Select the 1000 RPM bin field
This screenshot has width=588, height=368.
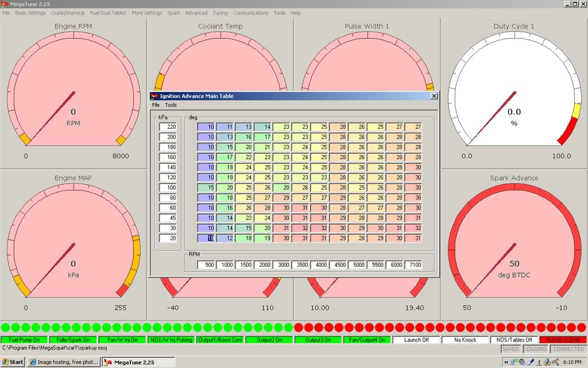(225, 264)
